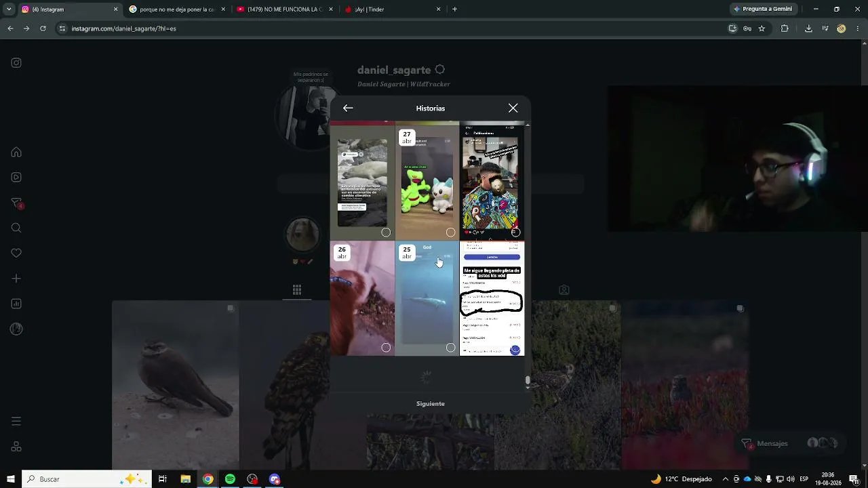Screen dimensions: 868x488
Task: Click the install app icon in address bar
Action: (732, 28)
